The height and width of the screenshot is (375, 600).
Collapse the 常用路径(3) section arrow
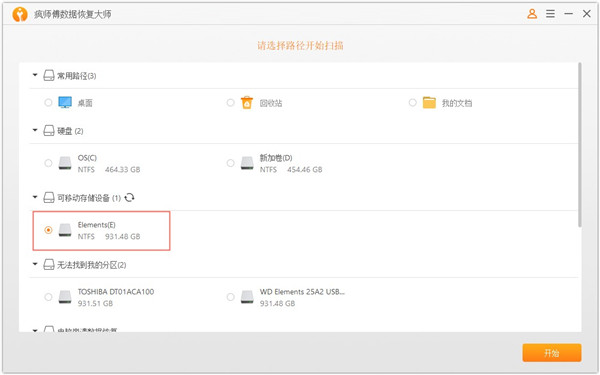click(35, 75)
